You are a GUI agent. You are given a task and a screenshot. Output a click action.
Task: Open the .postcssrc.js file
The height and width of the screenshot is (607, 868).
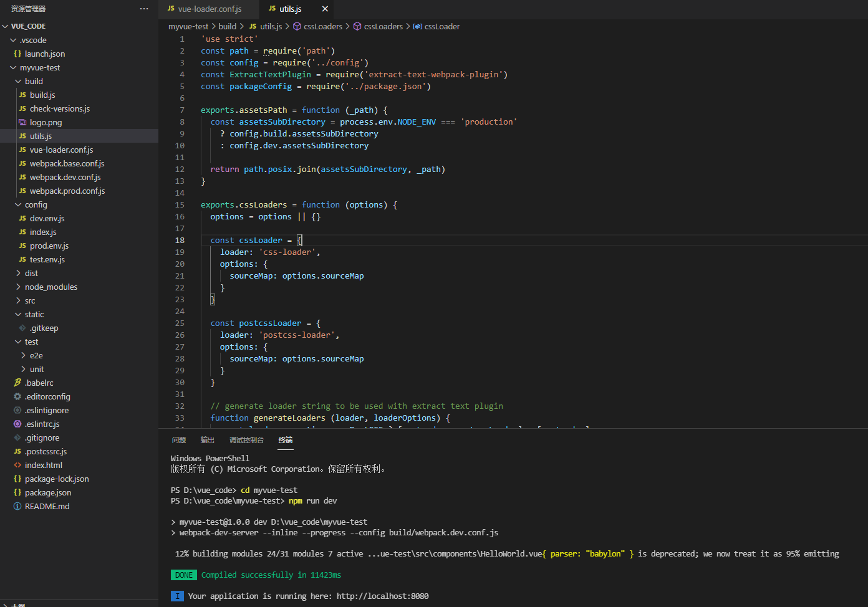79,451
